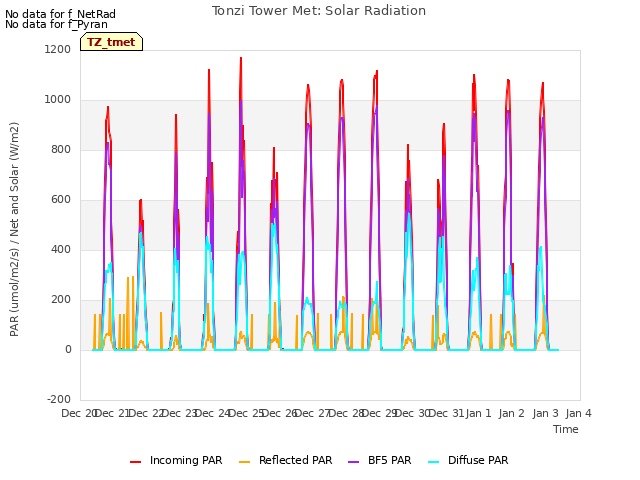Click the Jan 1 x-axis tick label
The width and height of the screenshot is (640, 480).
click(478, 413)
